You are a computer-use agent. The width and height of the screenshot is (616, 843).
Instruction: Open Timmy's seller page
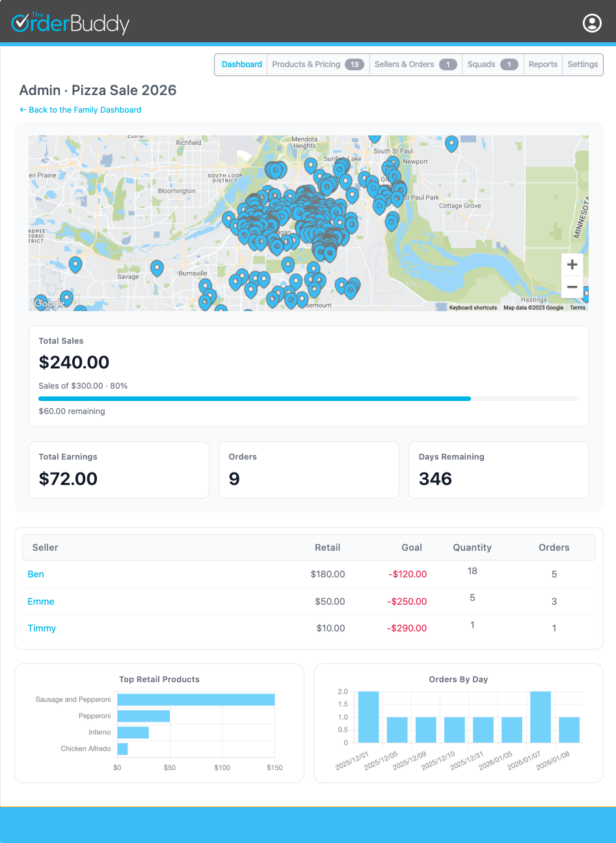tap(42, 628)
